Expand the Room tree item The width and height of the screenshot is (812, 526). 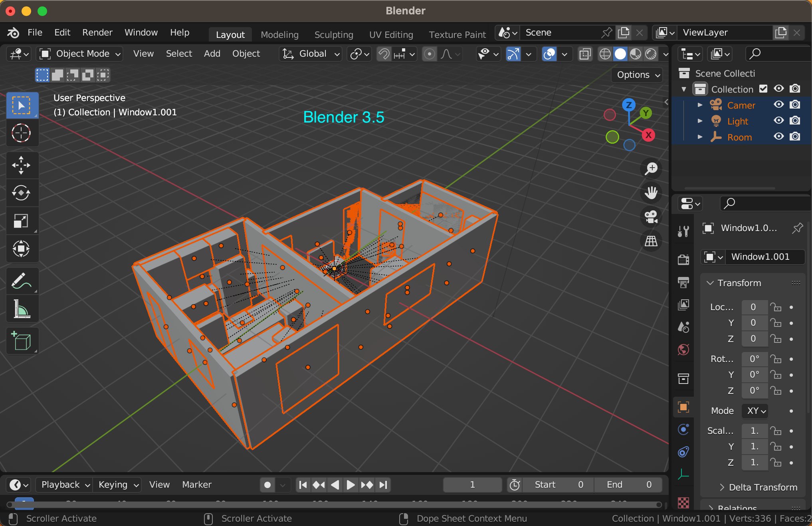700,137
